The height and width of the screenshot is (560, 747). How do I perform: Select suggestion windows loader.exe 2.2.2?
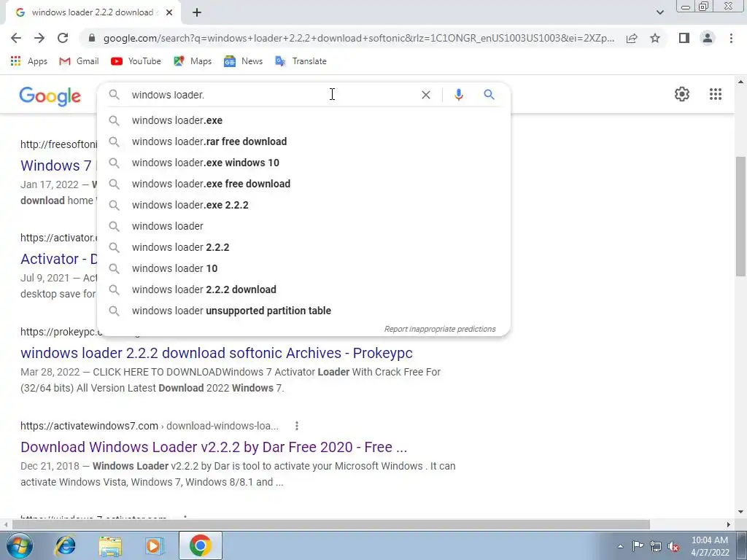(x=303, y=205)
